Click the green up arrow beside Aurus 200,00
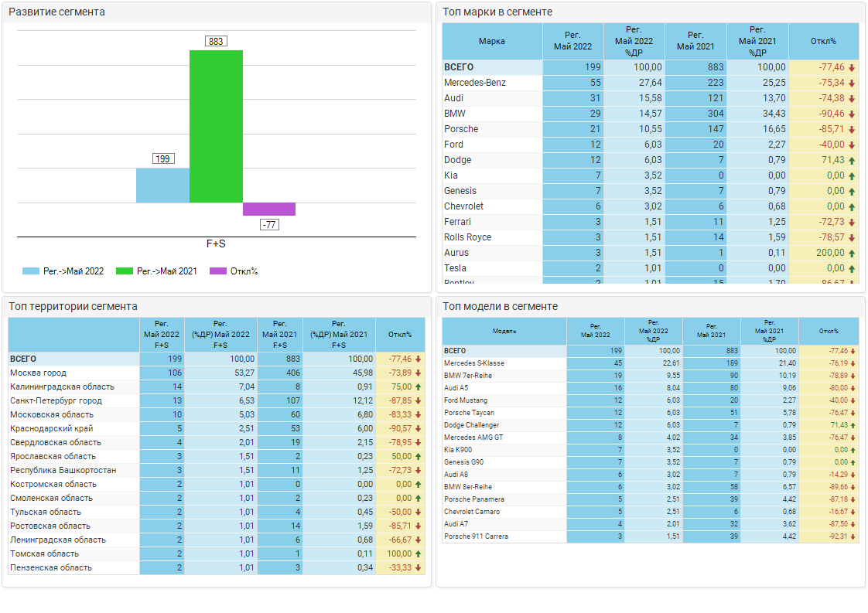 852,253
